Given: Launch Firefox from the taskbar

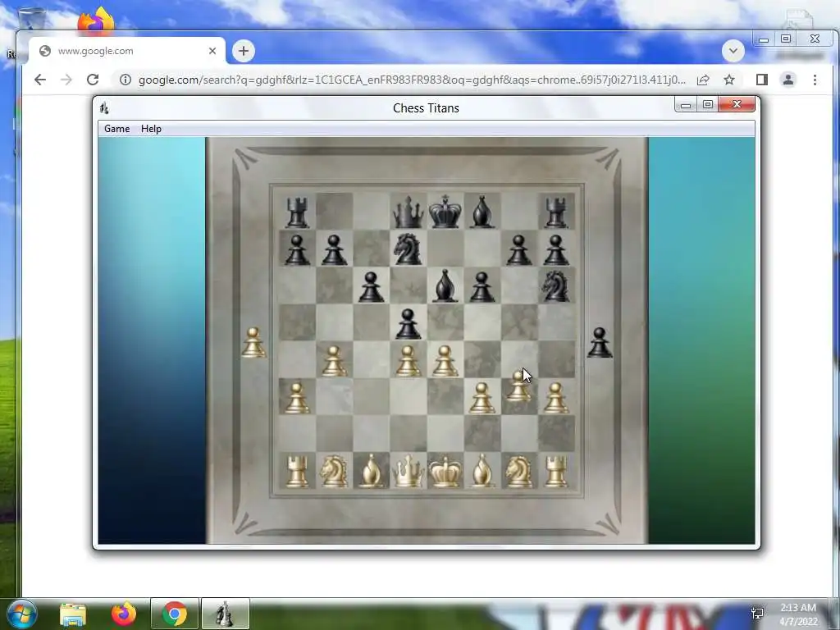Looking at the screenshot, I should point(124,614).
